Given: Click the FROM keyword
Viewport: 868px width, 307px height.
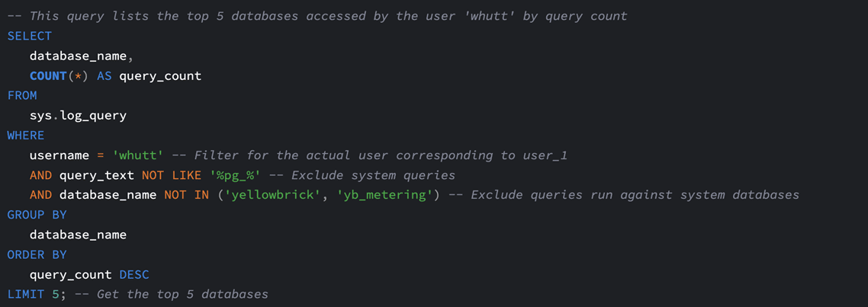Looking at the screenshot, I should click(22, 96).
